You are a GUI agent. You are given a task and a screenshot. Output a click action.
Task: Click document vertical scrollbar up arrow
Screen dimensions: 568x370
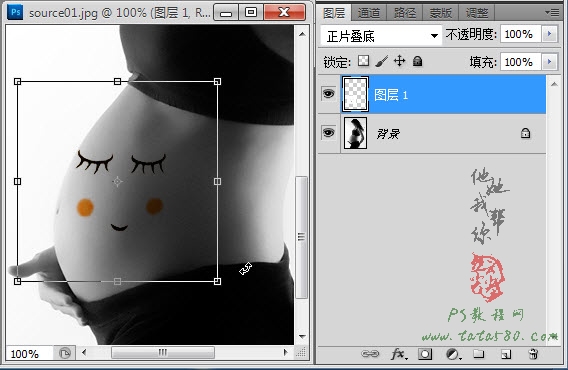(302, 34)
